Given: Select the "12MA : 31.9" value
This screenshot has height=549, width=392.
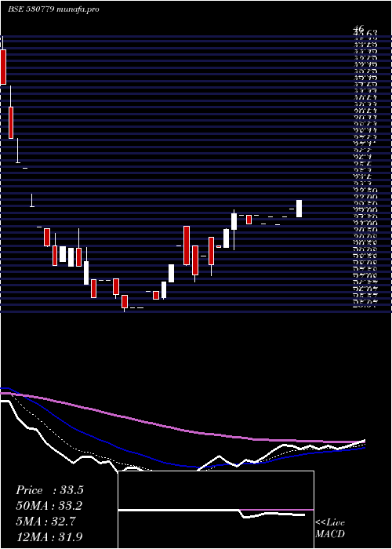Looking at the screenshot, I should click(x=49, y=536).
